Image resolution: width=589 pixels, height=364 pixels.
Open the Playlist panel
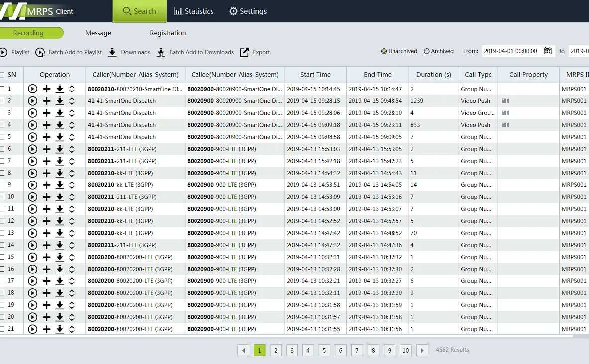click(x=4, y=52)
